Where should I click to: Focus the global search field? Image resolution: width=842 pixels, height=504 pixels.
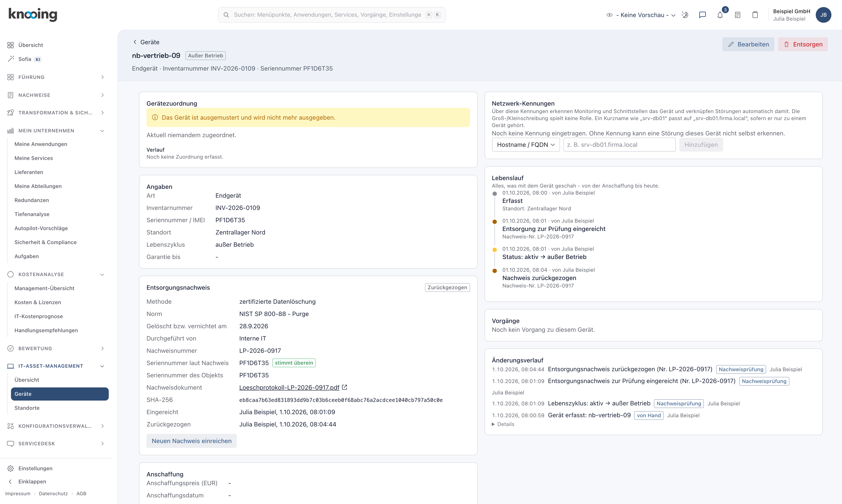[332, 15]
